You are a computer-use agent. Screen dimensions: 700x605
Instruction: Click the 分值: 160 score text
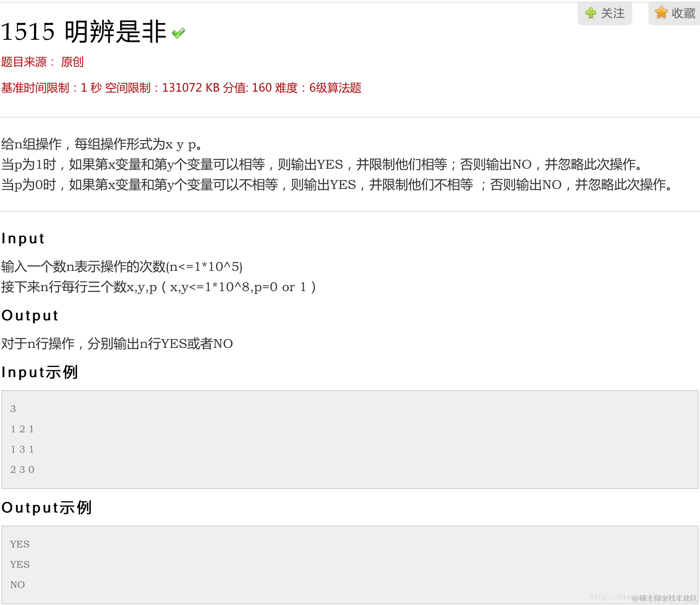point(247,88)
